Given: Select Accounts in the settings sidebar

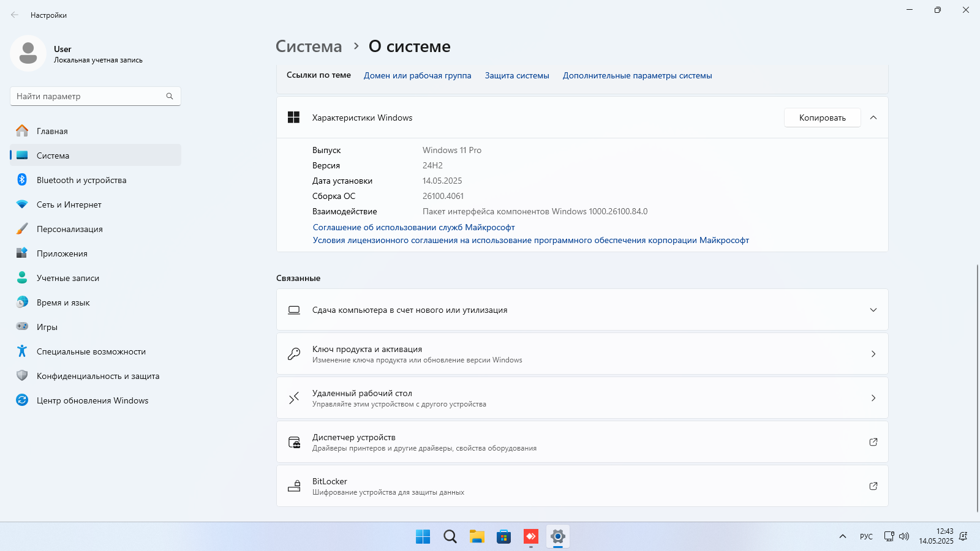Looking at the screenshot, I should point(67,278).
